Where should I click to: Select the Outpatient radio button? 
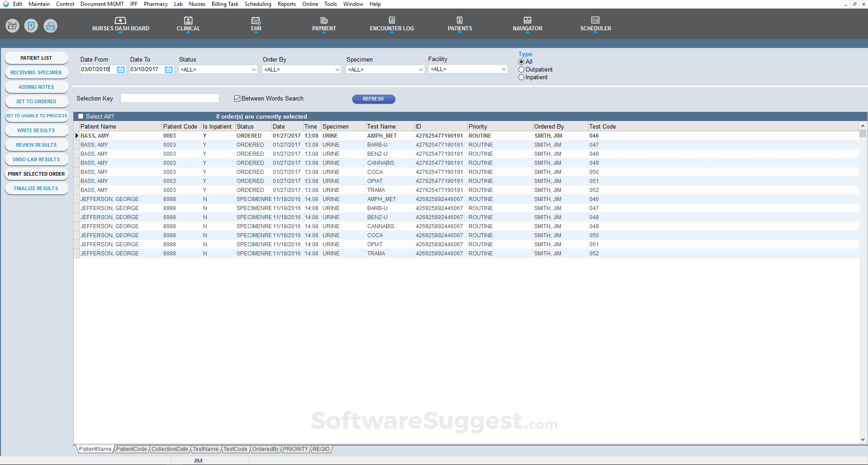click(x=521, y=69)
